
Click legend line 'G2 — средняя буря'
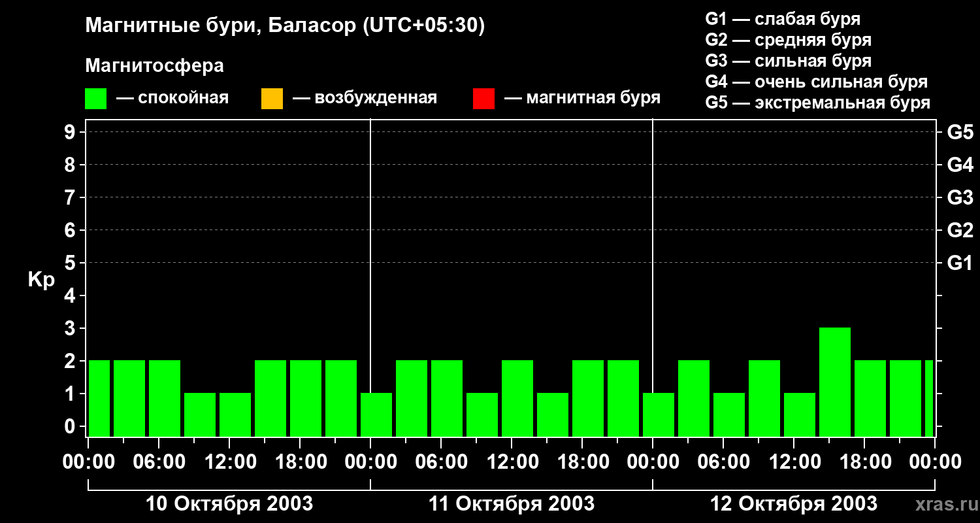pos(788,40)
